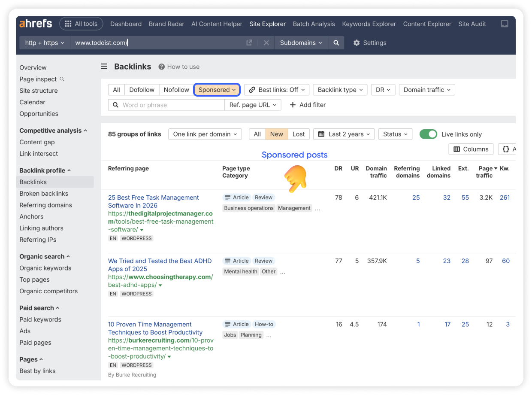Open the 25 Best Free Task Management link
The image size is (532, 395).
tap(153, 201)
